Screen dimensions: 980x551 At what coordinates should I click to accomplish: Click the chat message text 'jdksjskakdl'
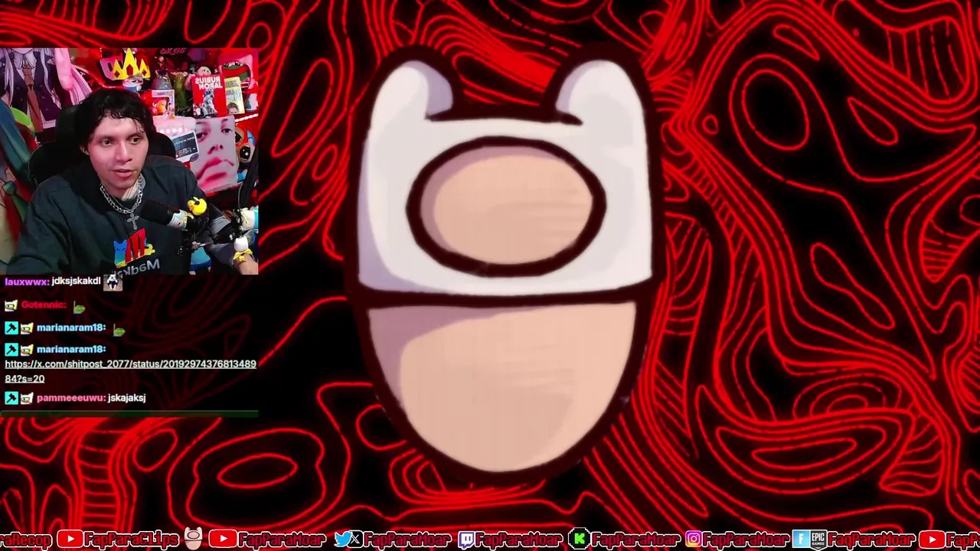click(x=77, y=281)
